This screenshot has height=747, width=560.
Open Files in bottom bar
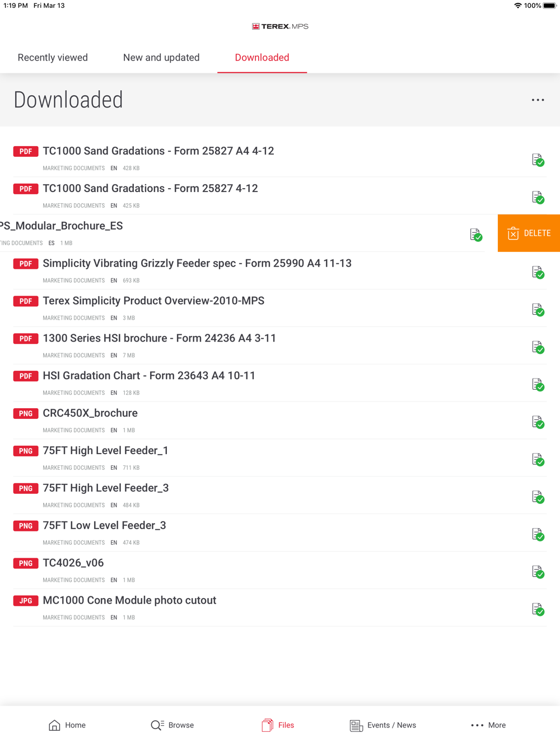[x=278, y=725]
